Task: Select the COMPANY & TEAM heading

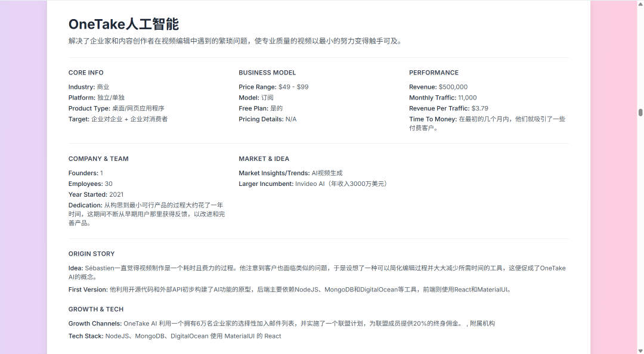Action: [x=98, y=159]
